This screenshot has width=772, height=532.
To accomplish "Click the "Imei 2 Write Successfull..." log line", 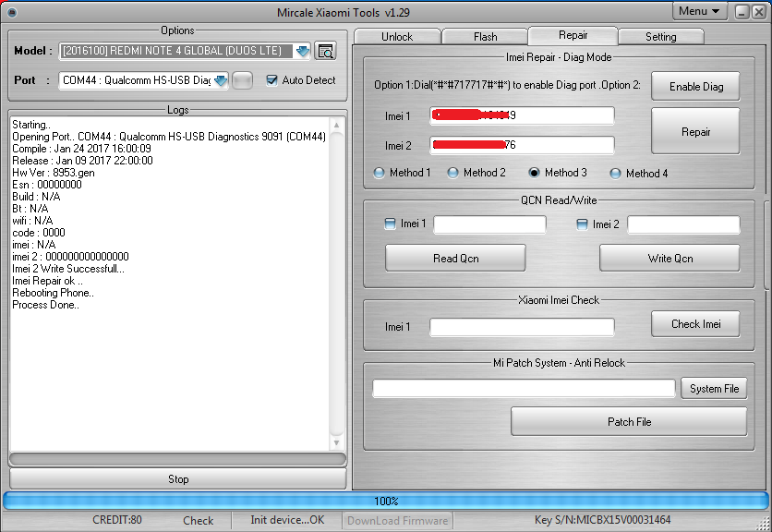I will click(x=68, y=269).
